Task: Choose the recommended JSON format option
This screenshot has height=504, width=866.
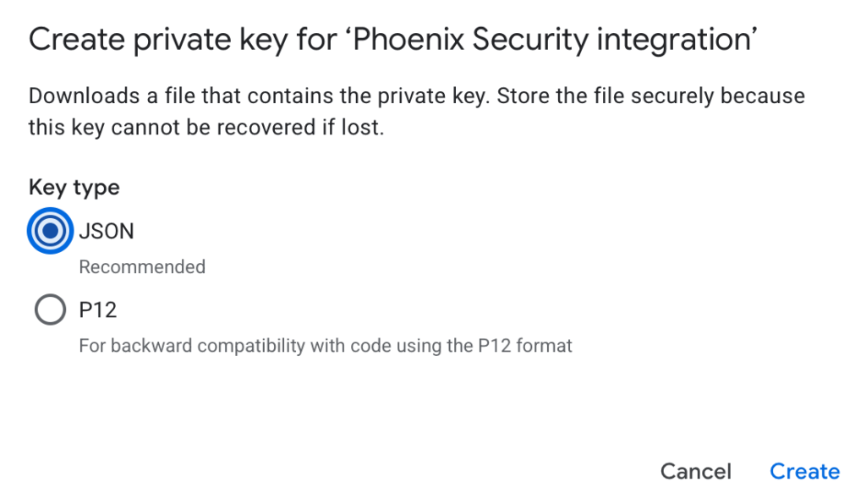Action: (50, 231)
